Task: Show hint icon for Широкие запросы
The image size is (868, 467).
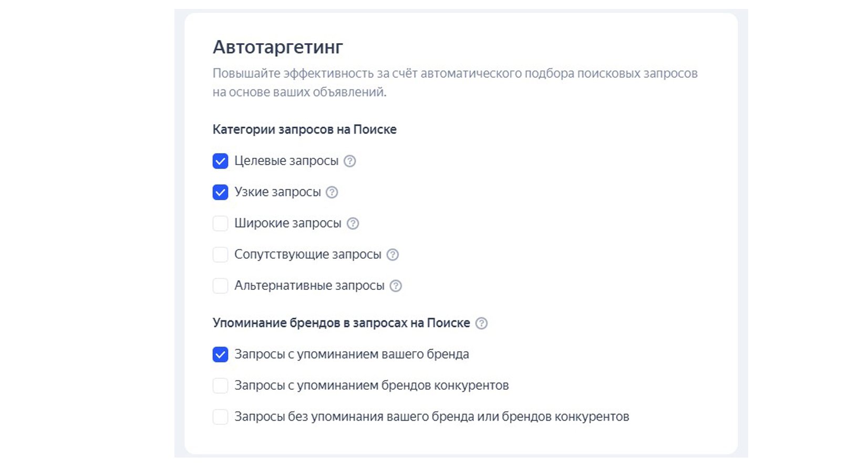Action: click(353, 224)
